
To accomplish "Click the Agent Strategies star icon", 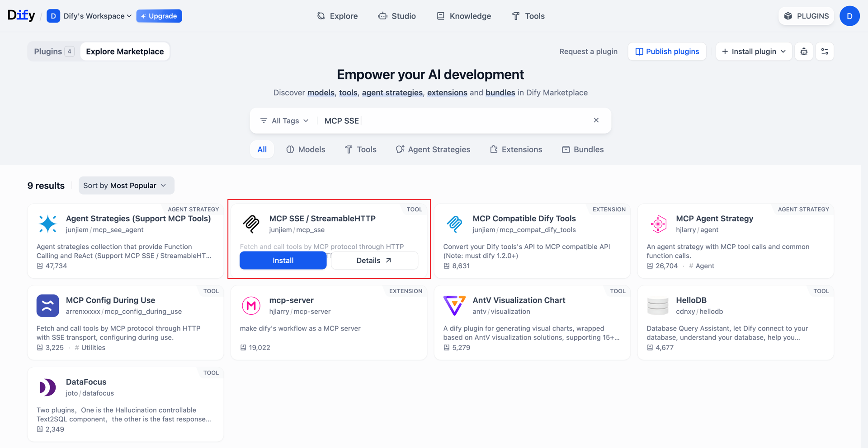I will pyautogui.click(x=47, y=224).
